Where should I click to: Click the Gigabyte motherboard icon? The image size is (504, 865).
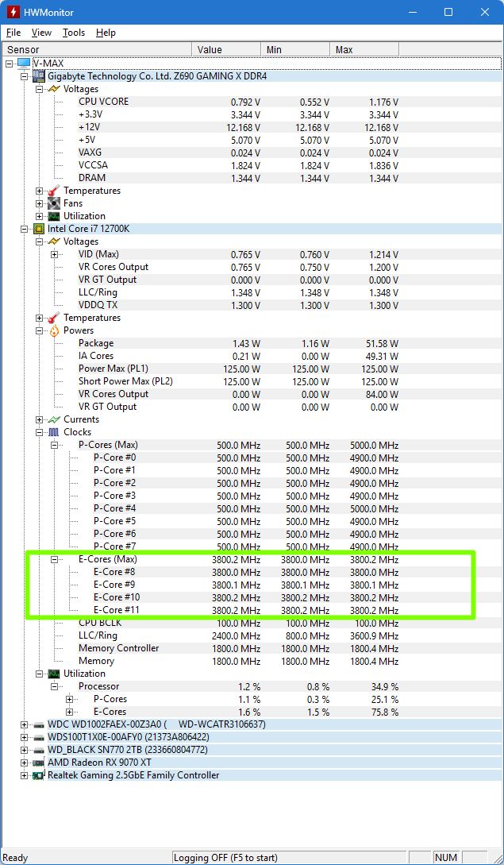(x=39, y=75)
